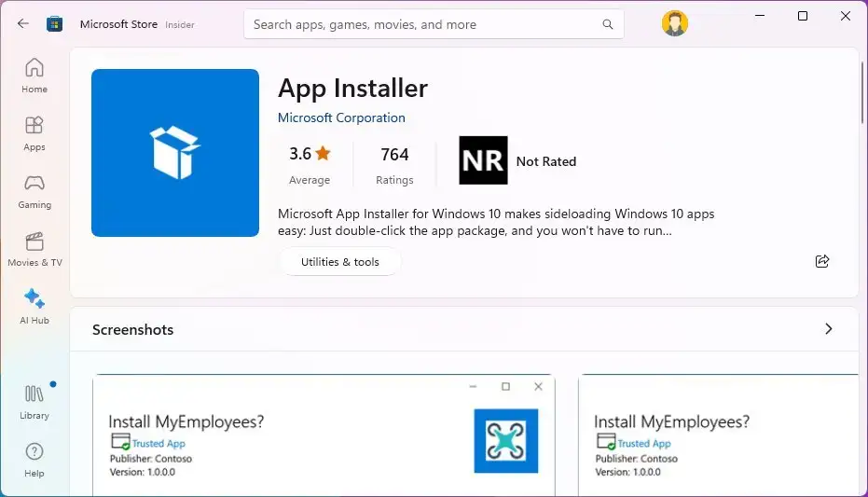Share the App Installer page
The image size is (868, 497).
pos(822,261)
